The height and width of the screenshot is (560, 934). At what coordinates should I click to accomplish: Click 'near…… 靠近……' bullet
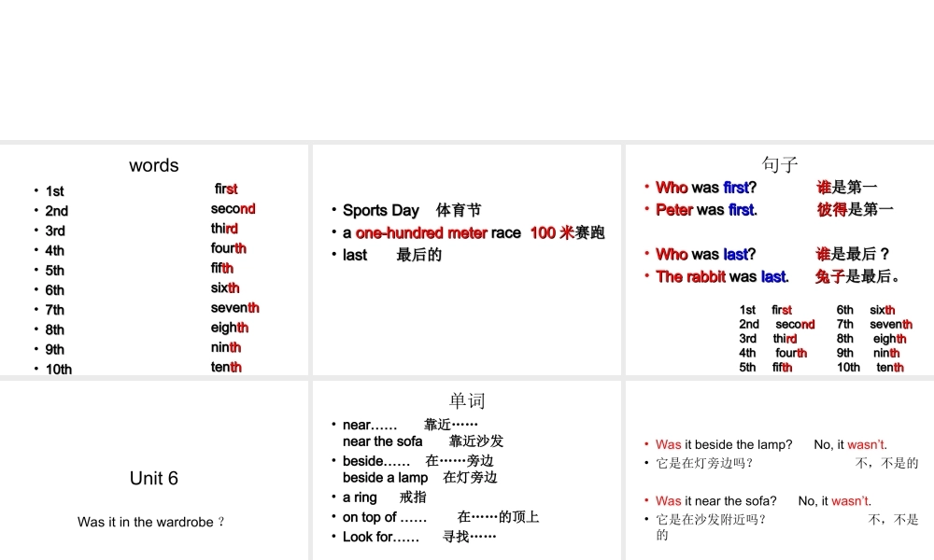410,425
